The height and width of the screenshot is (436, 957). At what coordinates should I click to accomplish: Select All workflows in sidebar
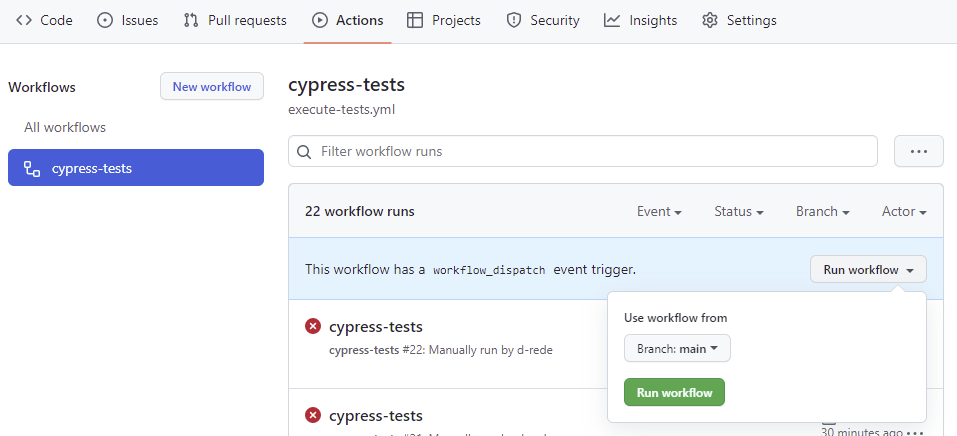[65, 127]
